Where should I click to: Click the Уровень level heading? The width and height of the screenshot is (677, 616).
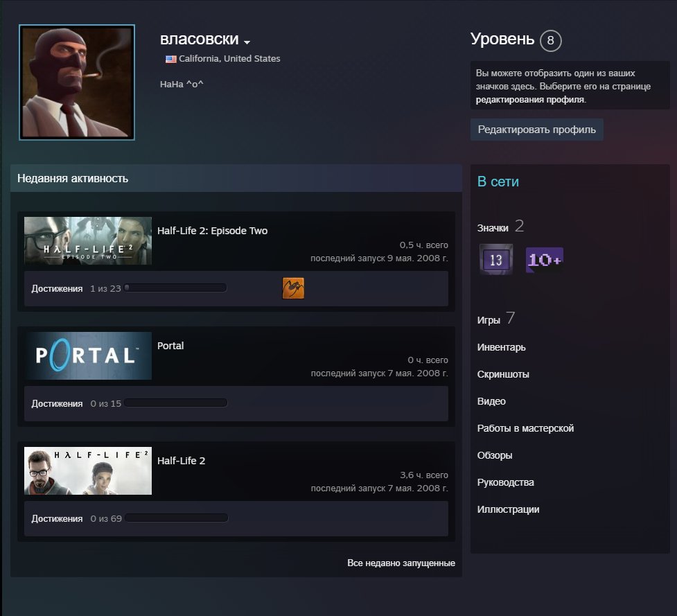[x=502, y=39]
